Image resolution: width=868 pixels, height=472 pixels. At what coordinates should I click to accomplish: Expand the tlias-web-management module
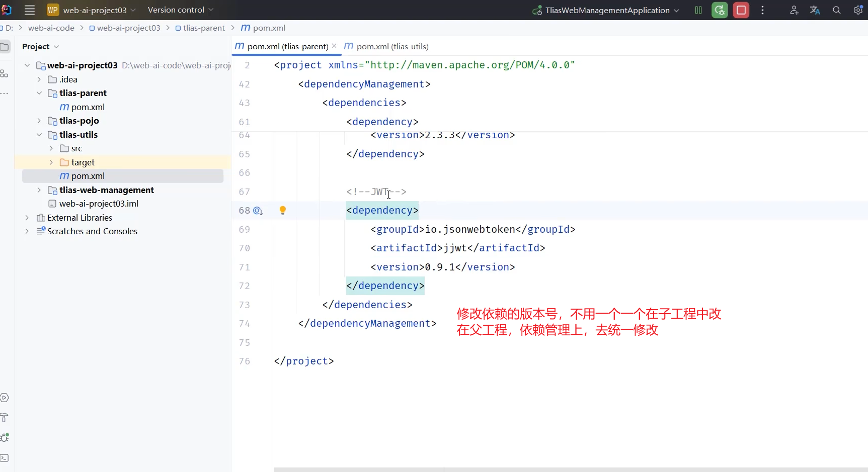39,190
